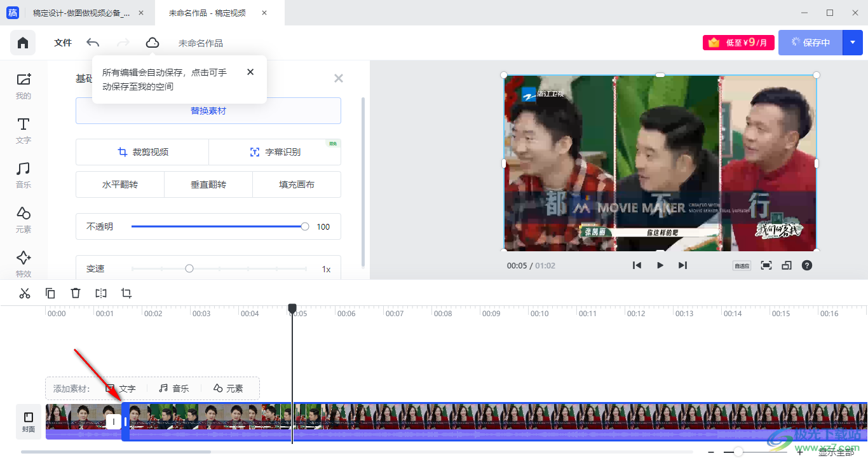Click the horizontal timeline scrollbar
The width and height of the screenshot is (868, 458).
116,452
